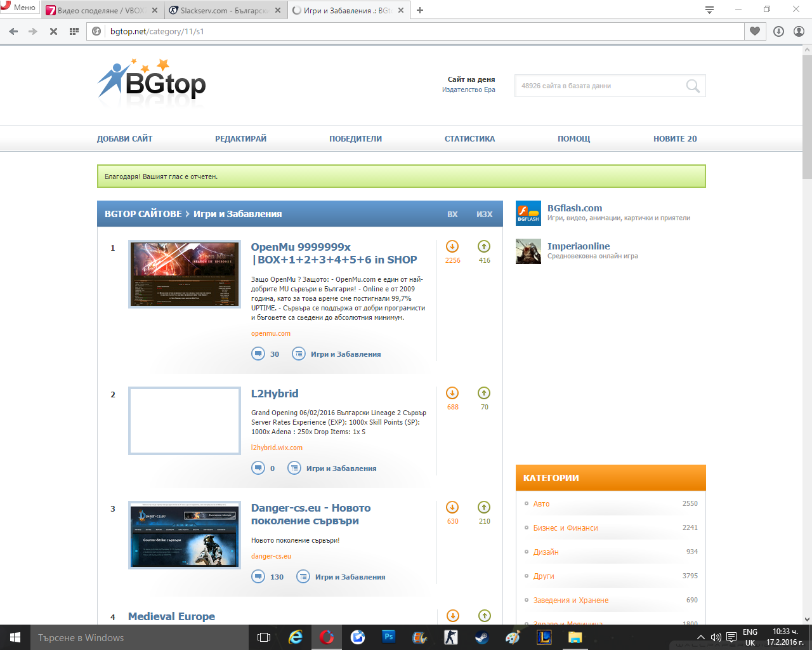Click the BGflash icon in the sidebar

click(528, 213)
